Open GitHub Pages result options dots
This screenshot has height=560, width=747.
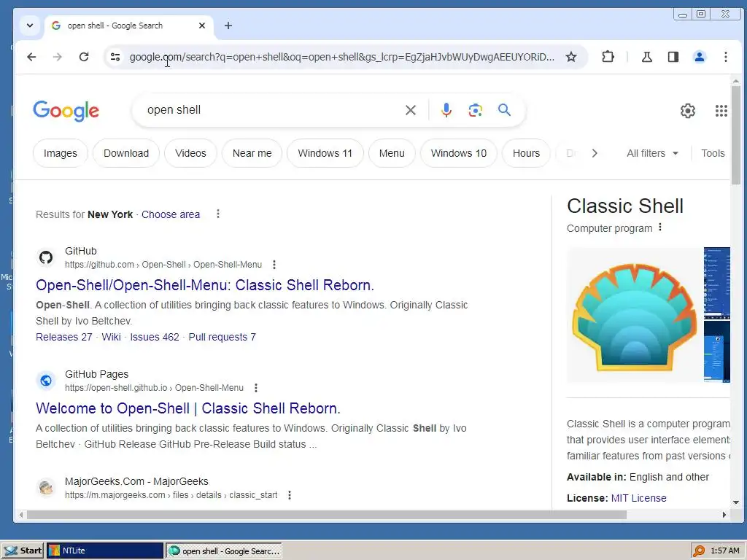click(256, 388)
